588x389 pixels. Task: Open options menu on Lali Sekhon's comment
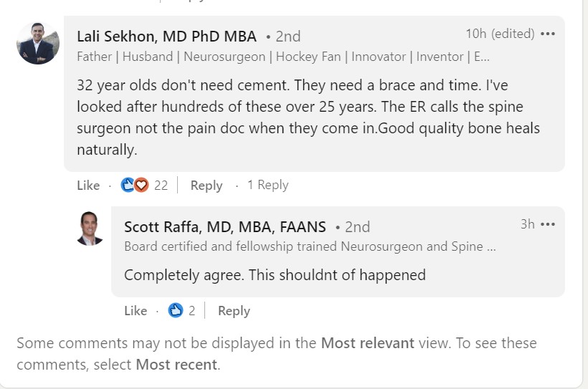548,34
